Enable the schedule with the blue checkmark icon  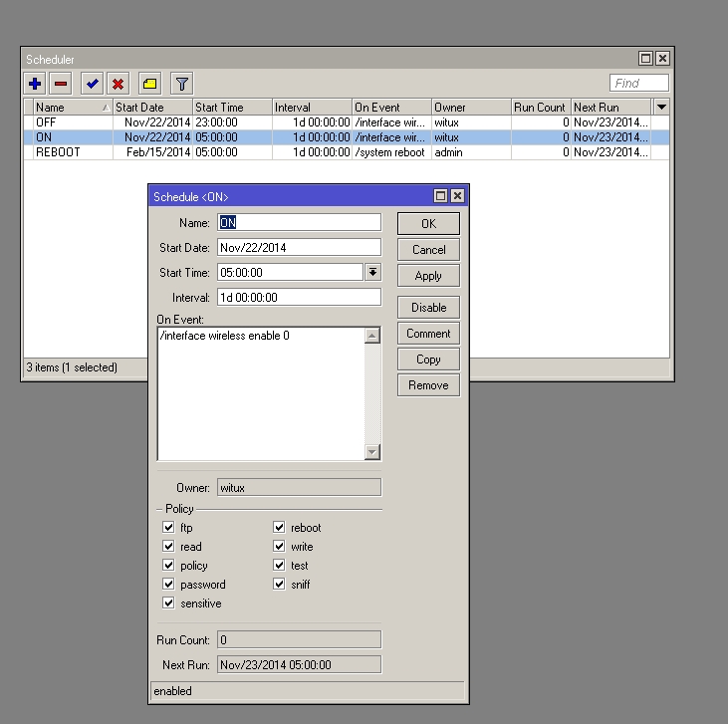click(92, 84)
